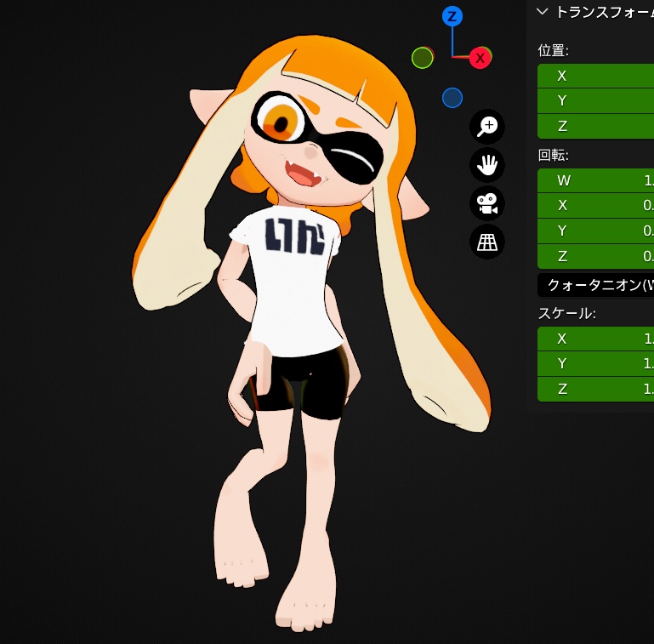This screenshot has width=654, height=644.
Task: Click the green Y axis circle on gizmo
Action: [423, 58]
